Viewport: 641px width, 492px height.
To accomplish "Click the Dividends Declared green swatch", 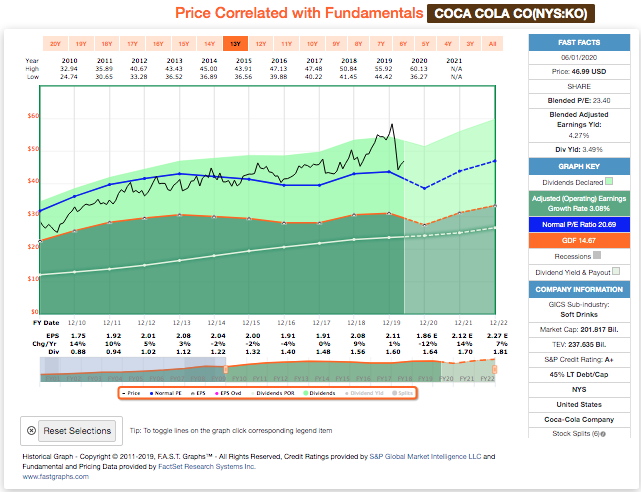I will click(609, 181).
